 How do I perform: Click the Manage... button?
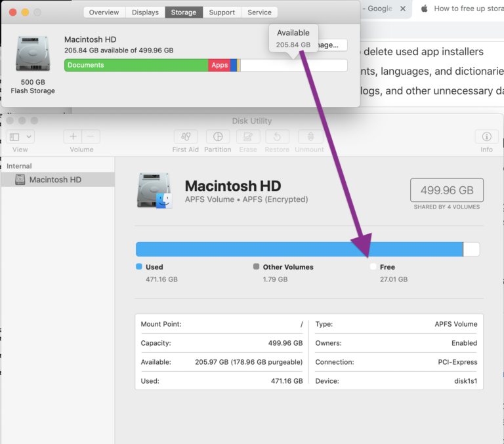(x=332, y=45)
